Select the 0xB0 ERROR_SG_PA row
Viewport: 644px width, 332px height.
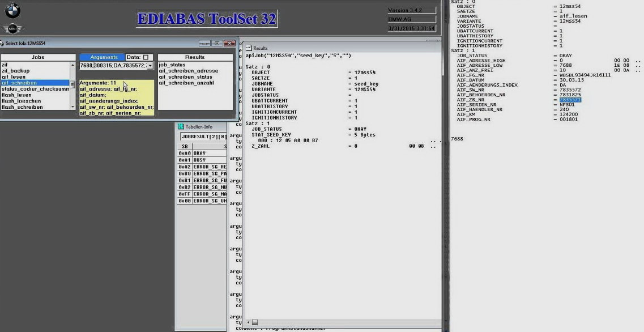pos(202,174)
